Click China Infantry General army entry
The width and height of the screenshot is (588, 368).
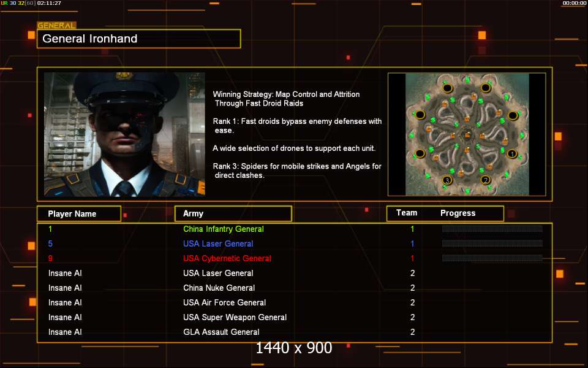tap(224, 229)
